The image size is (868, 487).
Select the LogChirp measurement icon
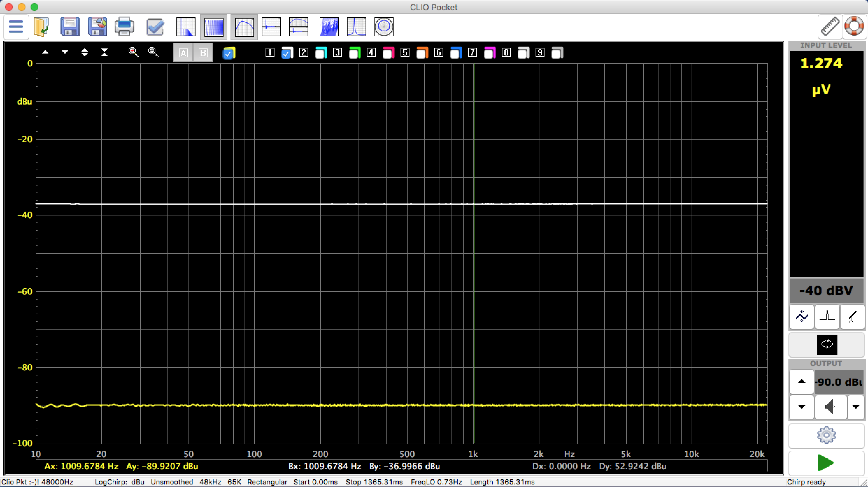[x=214, y=27]
